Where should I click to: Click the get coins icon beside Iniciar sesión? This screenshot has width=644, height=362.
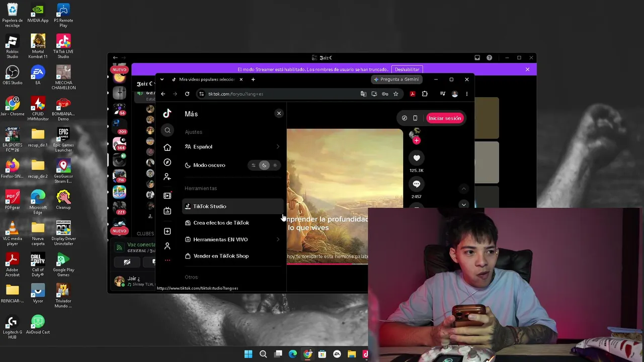pos(405,118)
